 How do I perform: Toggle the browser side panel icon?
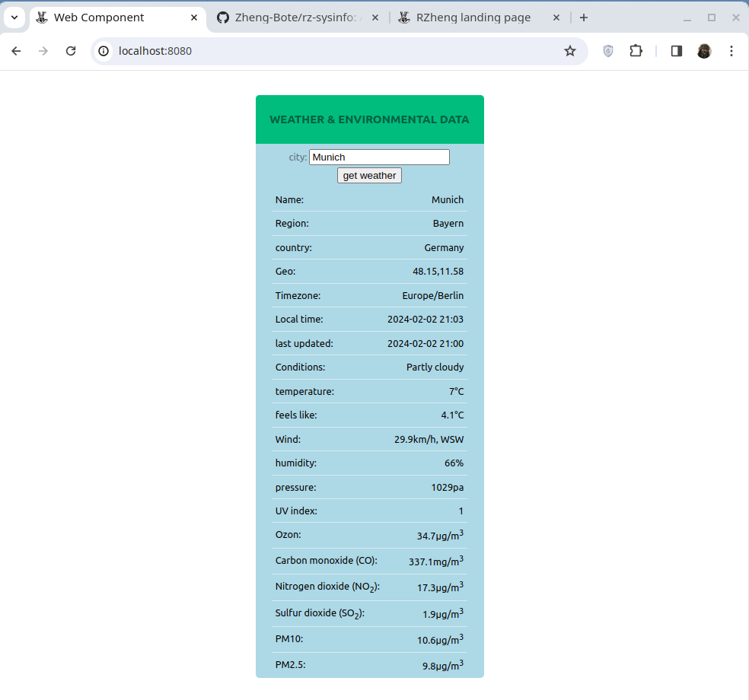coord(677,51)
